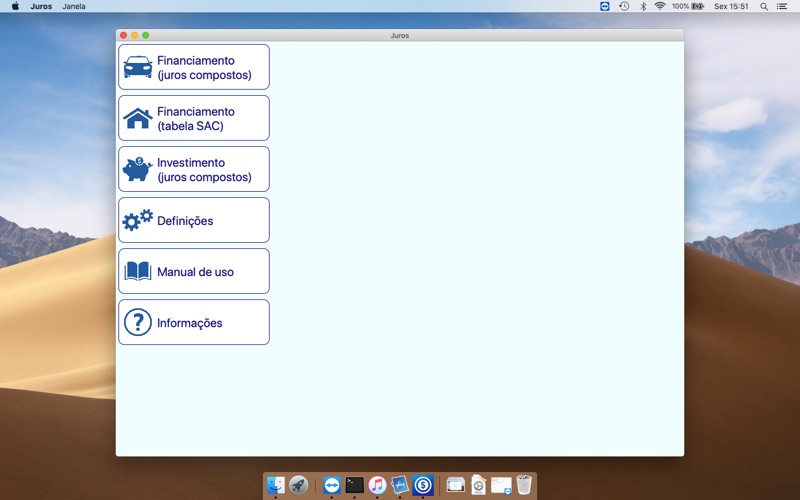800x500 pixels.
Task: Click the Juros dollar-sign icon in Dock
Action: (423, 485)
